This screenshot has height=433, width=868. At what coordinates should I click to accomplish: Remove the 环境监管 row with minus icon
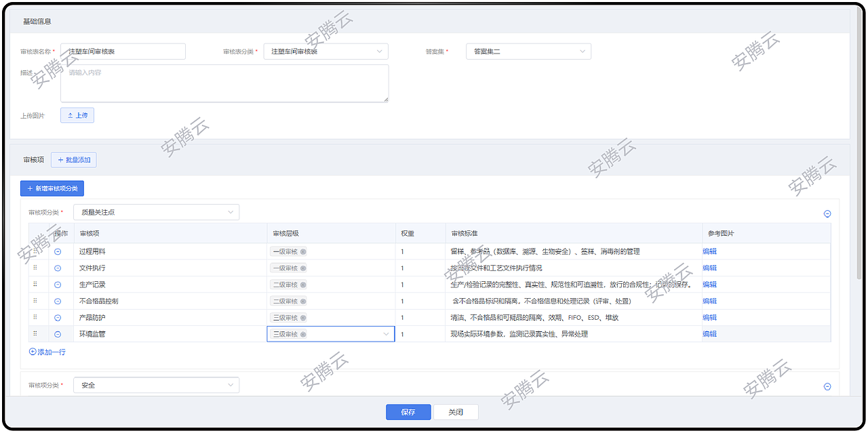(58, 334)
